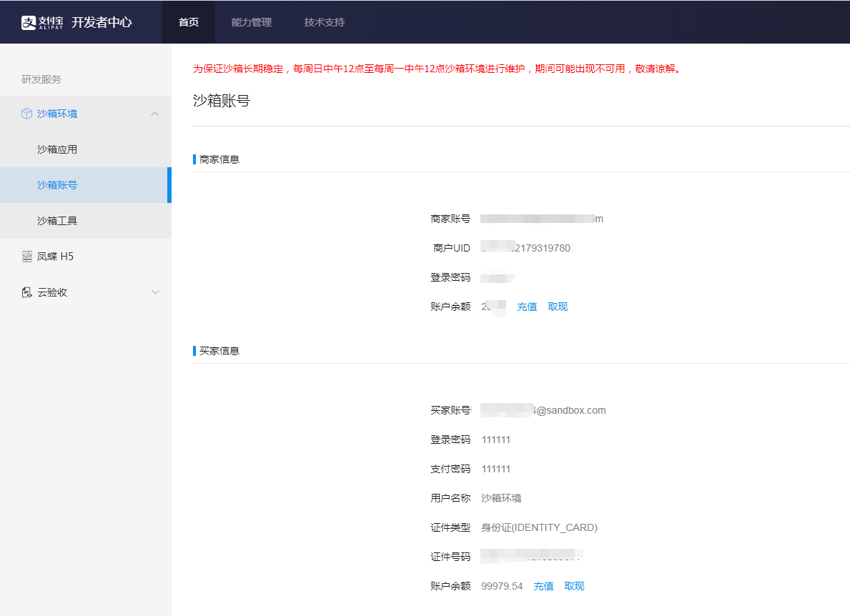
Task: Click the 身份证(IDENTITY_CARD) value
Action: 539,527
